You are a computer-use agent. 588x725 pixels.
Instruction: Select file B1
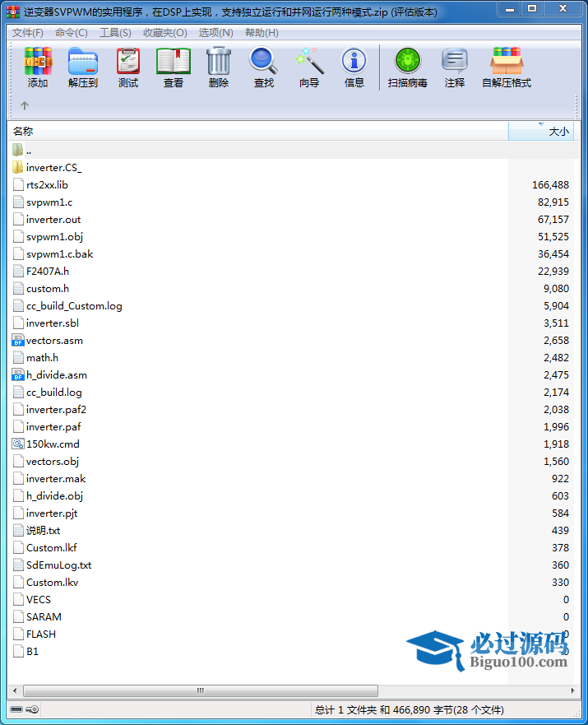(32, 651)
